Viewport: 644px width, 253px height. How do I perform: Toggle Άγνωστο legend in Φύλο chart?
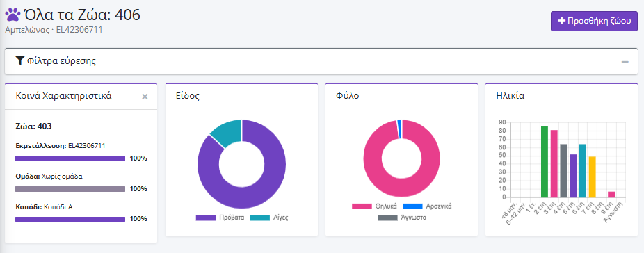click(402, 218)
